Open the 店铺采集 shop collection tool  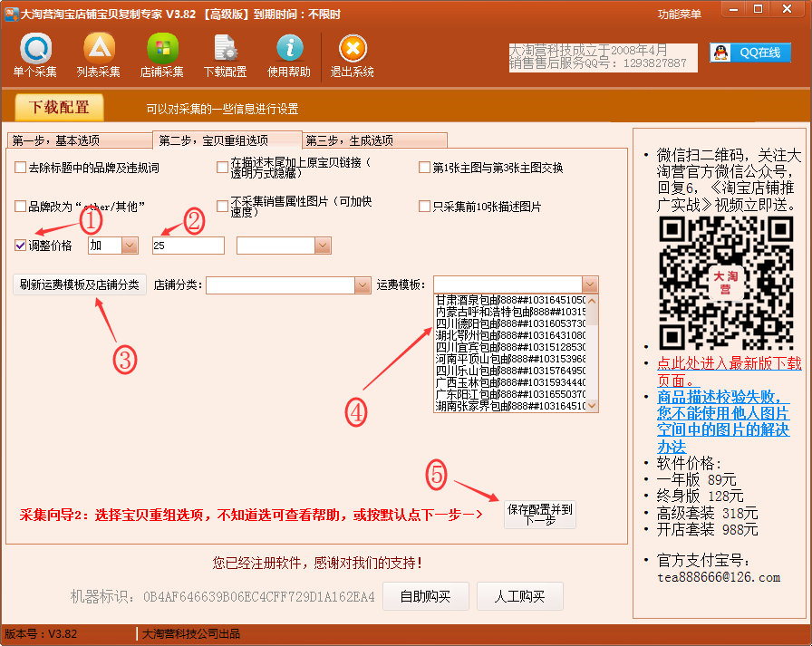click(x=162, y=55)
